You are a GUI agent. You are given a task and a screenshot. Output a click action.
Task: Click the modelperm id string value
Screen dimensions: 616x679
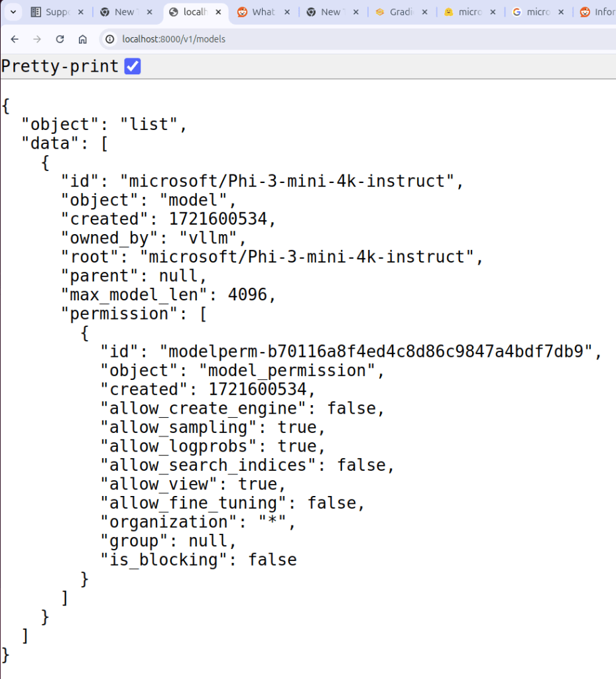(x=380, y=351)
